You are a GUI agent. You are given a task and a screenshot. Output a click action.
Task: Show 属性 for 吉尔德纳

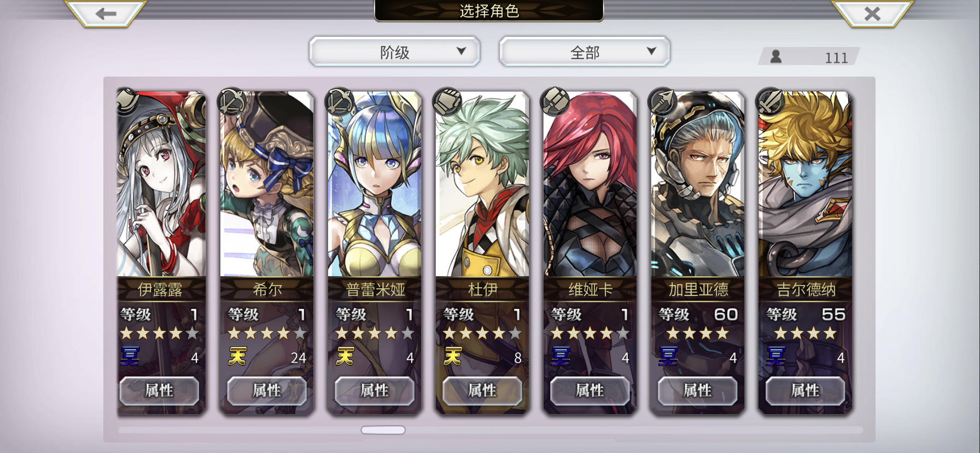pos(806,391)
